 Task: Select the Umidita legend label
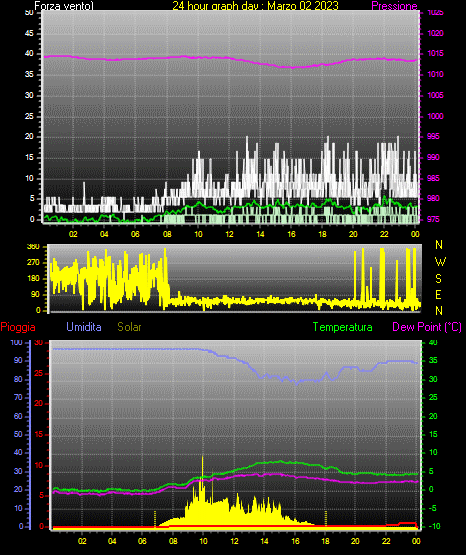tap(84, 327)
